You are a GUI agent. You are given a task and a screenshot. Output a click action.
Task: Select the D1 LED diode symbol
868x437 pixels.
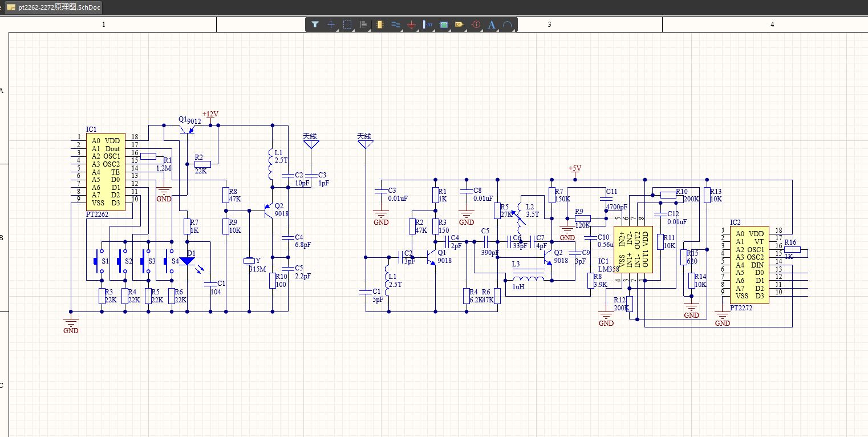(187, 261)
